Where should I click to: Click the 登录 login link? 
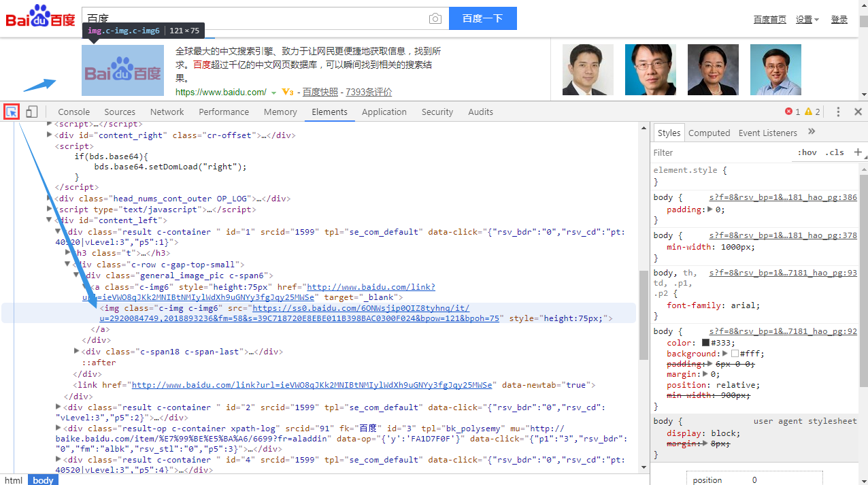coord(839,20)
